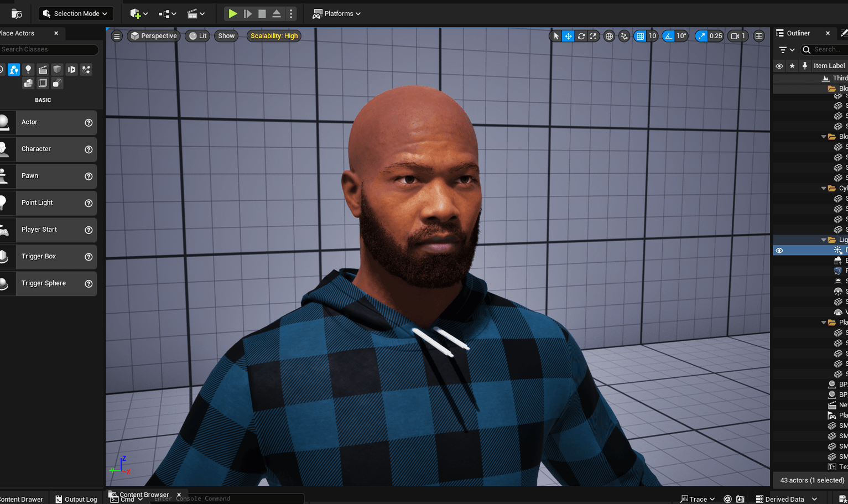The image size is (848, 504).
Task: Click the Outliner unsaved asterisk column header
Action: pyautogui.click(x=792, y=66)
